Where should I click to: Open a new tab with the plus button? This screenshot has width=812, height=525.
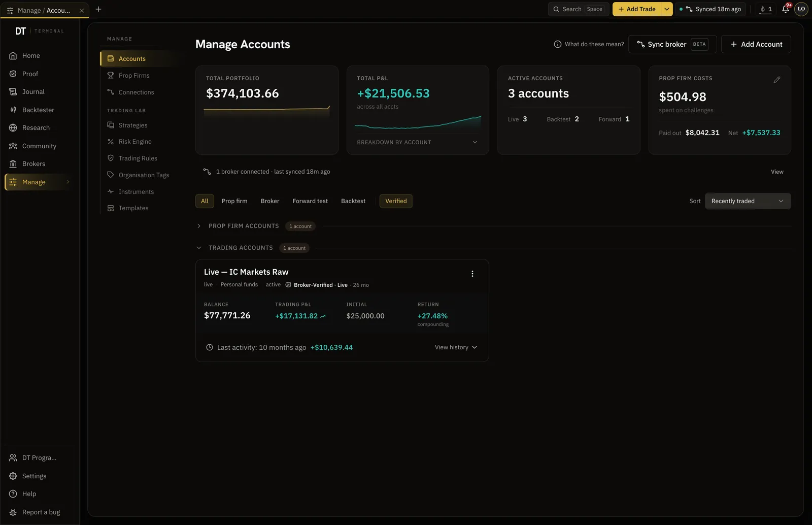click(x=98, y=9)
